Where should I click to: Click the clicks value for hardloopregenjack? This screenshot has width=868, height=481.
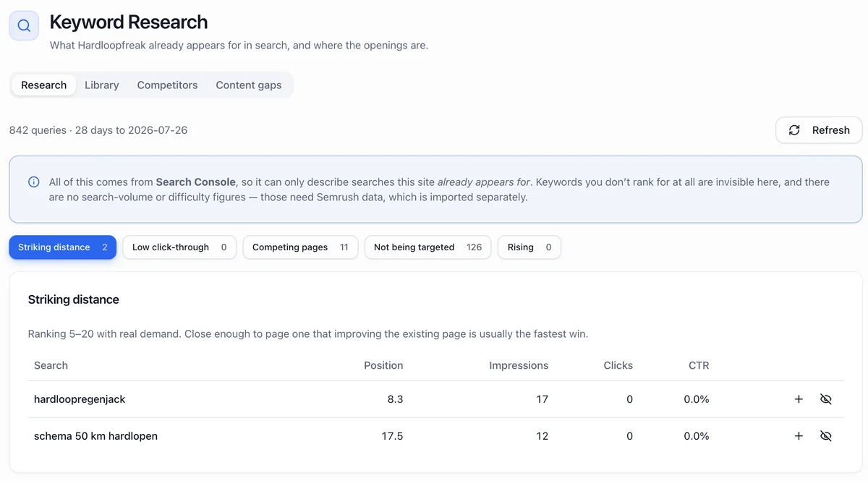pyautogui.click(x=630, y=399)
